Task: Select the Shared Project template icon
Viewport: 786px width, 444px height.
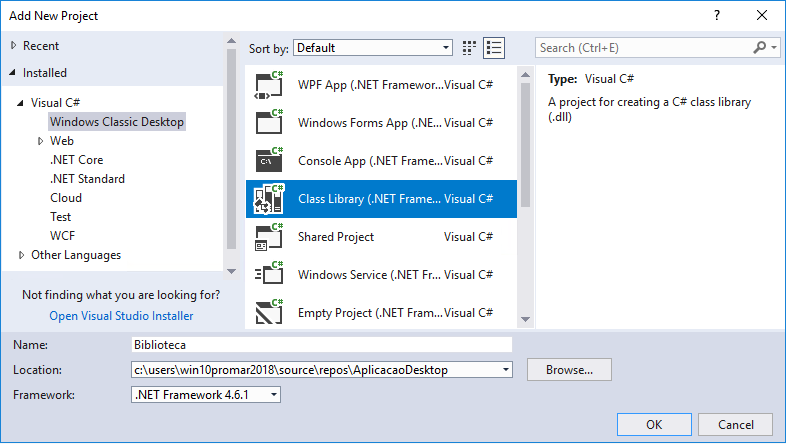Action: click(x=269, y=237)
